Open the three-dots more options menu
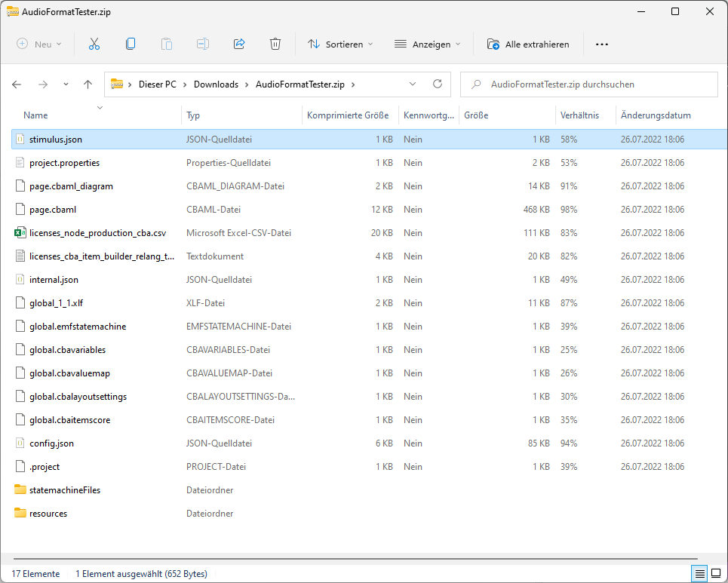The height and width of the screenshot is (583, 728). [x=601, y=44]
